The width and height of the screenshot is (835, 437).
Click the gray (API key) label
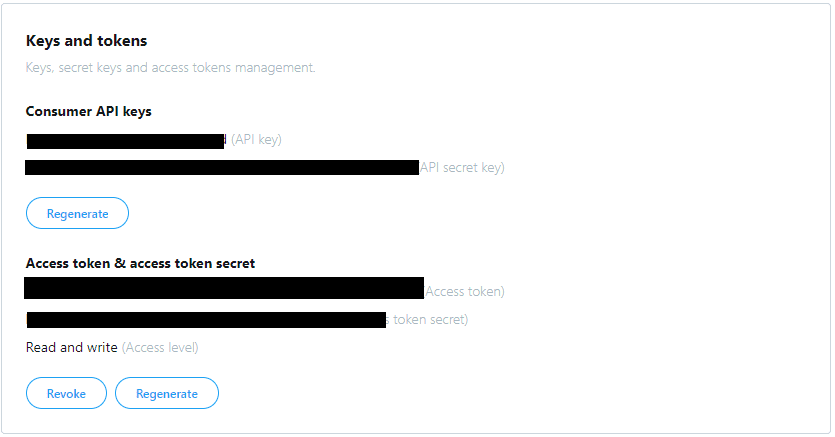256,139
